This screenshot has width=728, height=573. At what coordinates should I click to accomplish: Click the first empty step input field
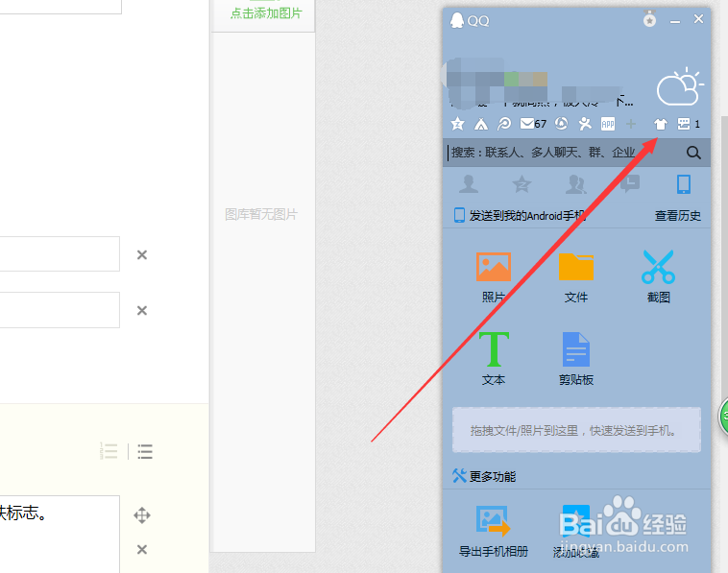60,253
